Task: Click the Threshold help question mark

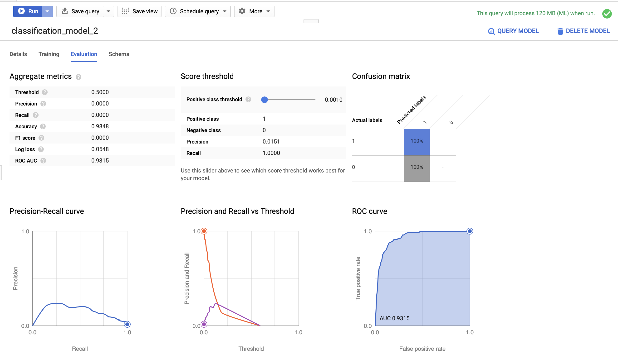Action: click(45, 92)
